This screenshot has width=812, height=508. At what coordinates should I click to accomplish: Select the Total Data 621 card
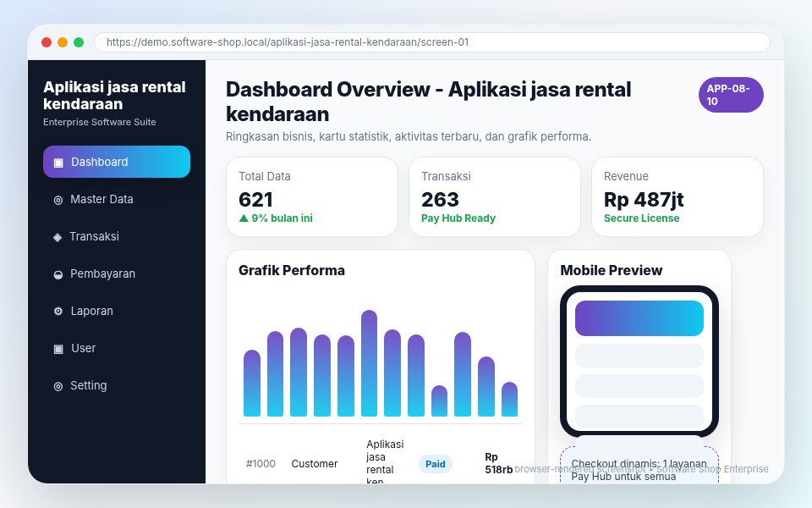[x=312, y=197]
